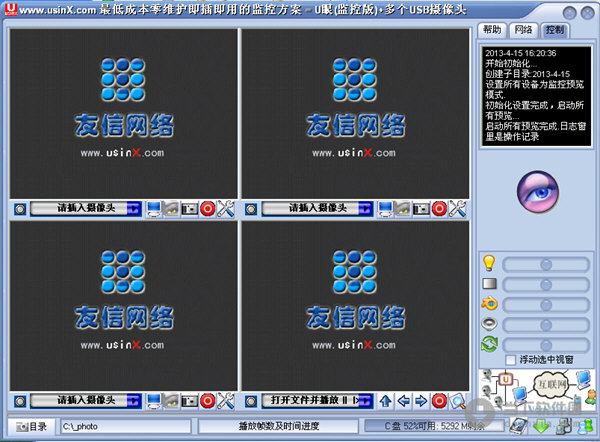Select the bottom-right playback preview pane
This screenshot has width=600, height=442.
tap(355, 306)
